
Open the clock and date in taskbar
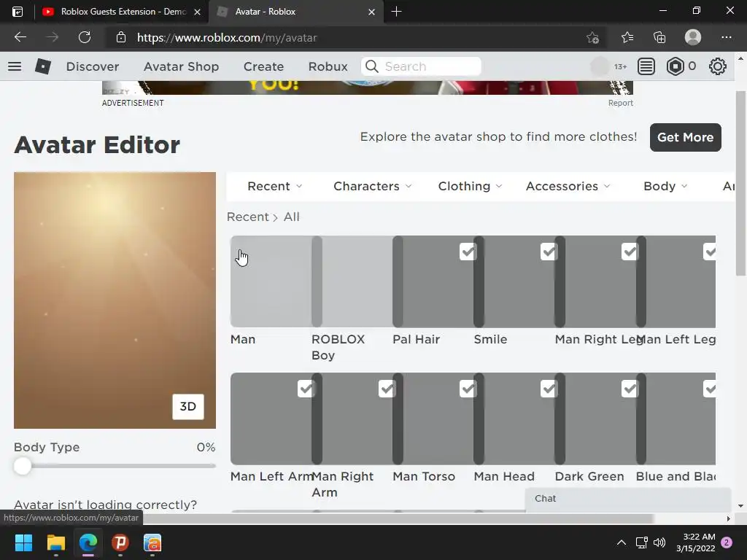point(695,542)
